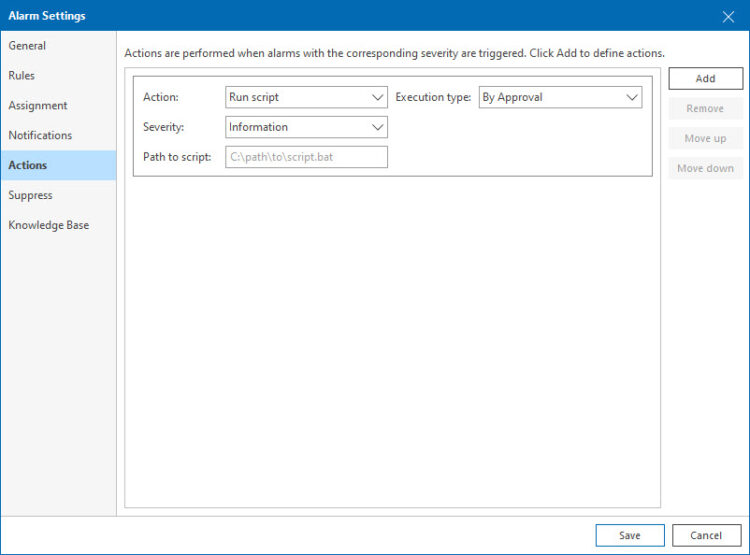
Task: Click the Alarm Settings title bar text
Action: tap(47, 16)
